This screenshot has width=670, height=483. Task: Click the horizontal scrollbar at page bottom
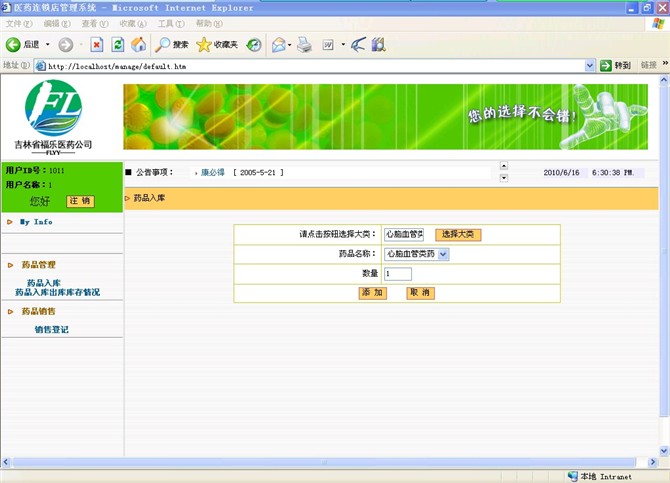pyautogui.click(x=330, y=462)
